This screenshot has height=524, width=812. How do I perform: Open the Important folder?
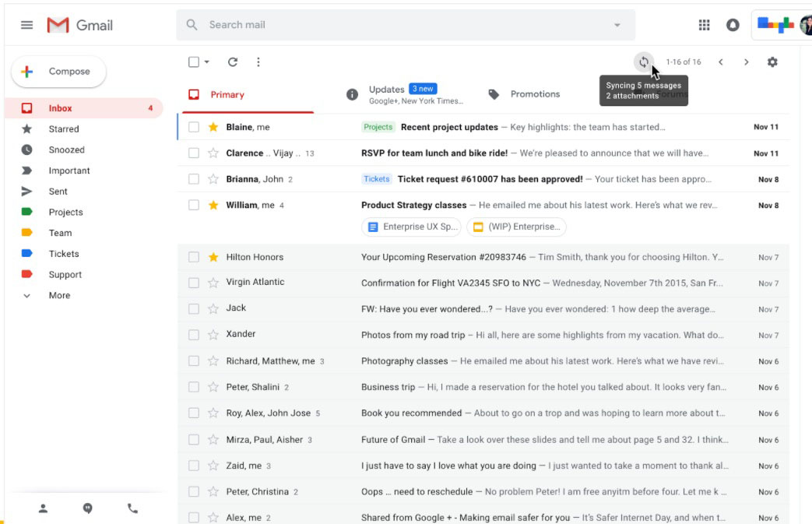pos(69,171)
